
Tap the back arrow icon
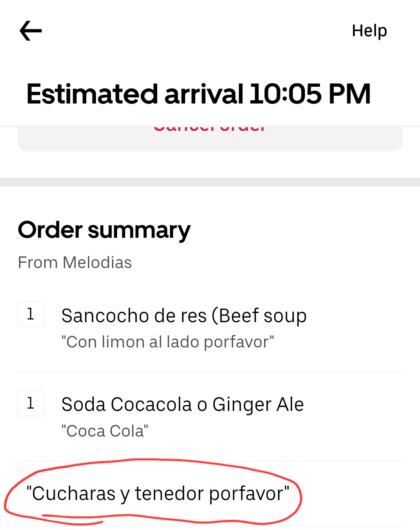[31, 31]
